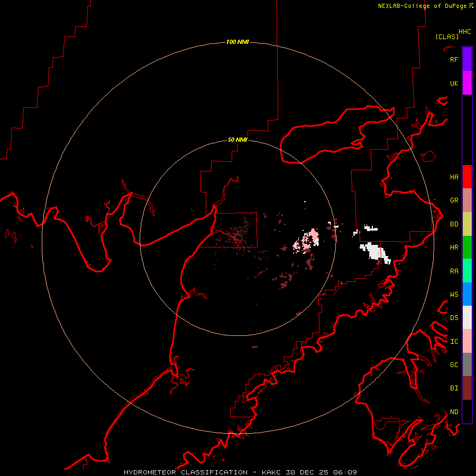Click the WS blue legend swatch

[x=467, y=294]
